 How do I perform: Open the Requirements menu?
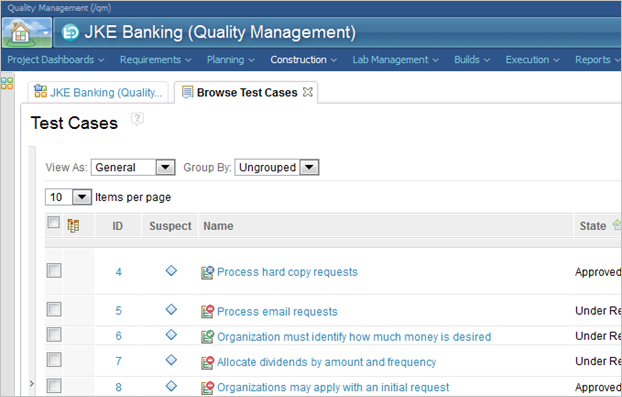click(x=156, y=60)
